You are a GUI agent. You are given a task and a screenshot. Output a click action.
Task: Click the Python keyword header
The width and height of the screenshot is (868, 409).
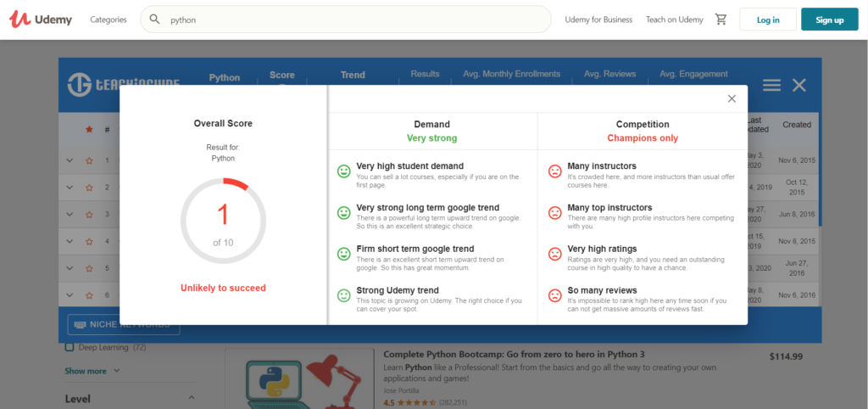point(224,77)
